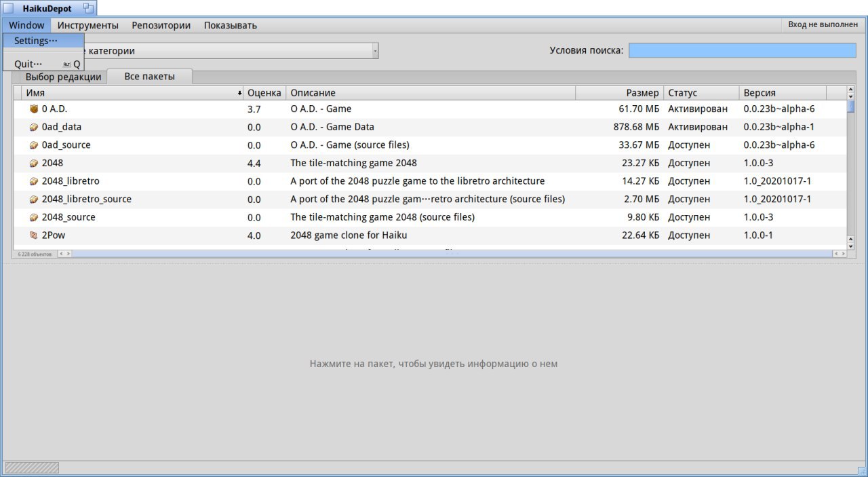868x477 pixels.
Task: Sort by the Имя column header
Action: pos(132,93)
